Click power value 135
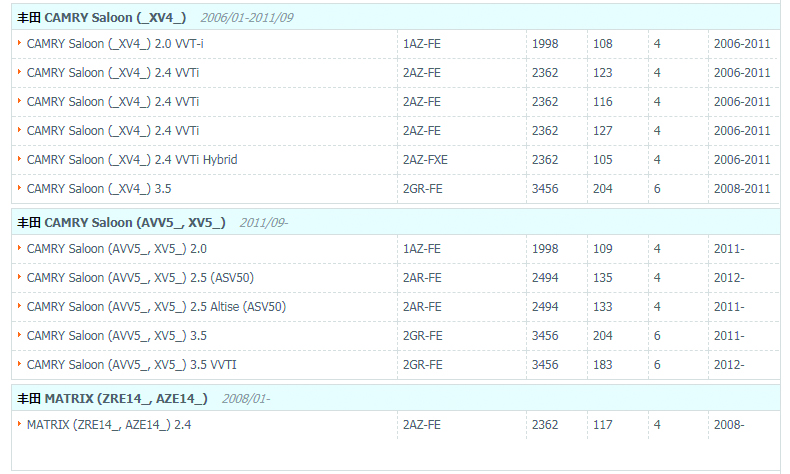 click(x=603, y=278)
